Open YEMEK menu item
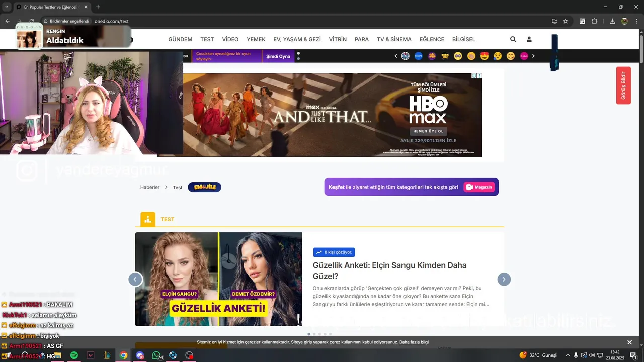The image size is (644, 362). [x=256, y=39]
